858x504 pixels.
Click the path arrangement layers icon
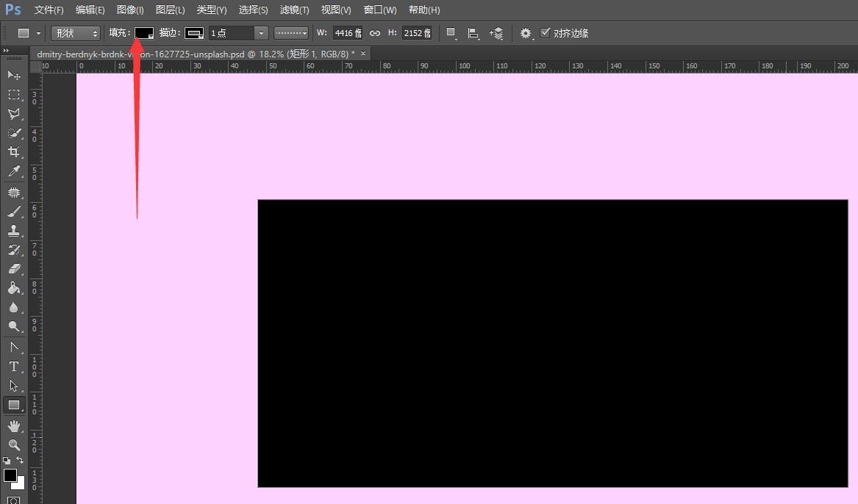click(497, 33)
